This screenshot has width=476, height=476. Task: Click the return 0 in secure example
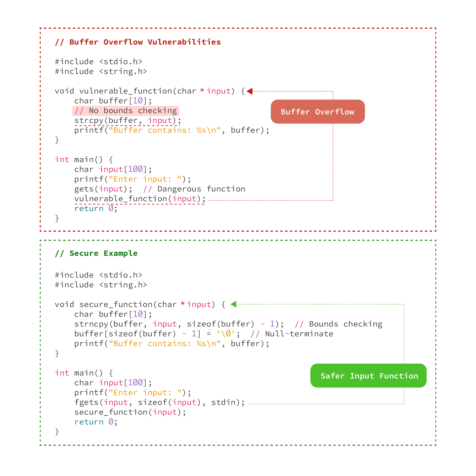[x=96, y=422]
